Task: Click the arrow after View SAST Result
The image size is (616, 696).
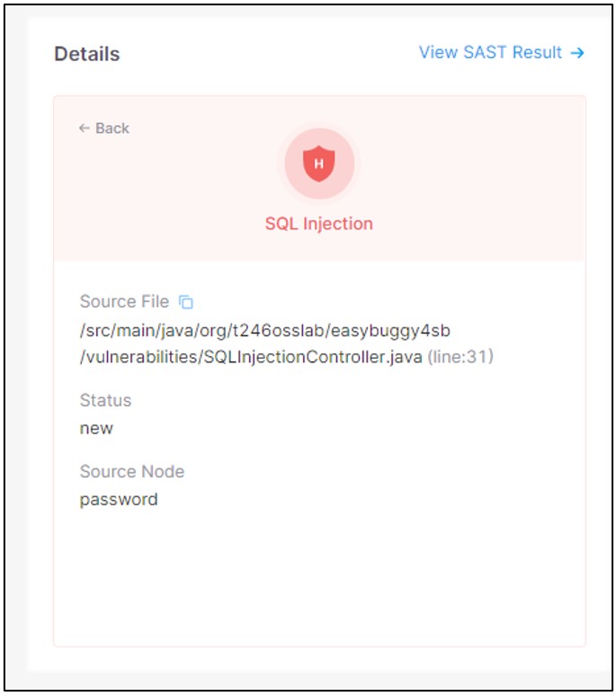Action: click(x=577, y=53)
